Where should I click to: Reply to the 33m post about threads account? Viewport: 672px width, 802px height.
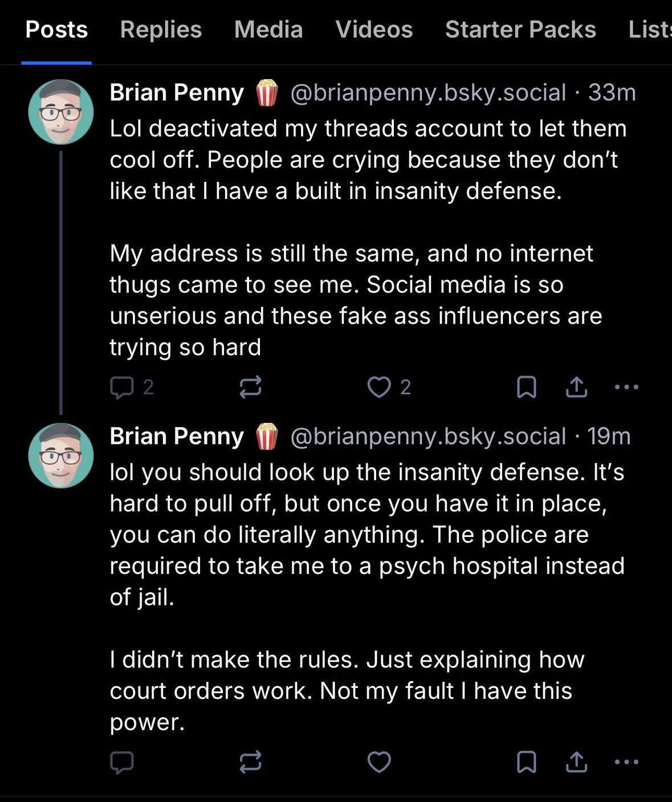(x=121, y=388)
